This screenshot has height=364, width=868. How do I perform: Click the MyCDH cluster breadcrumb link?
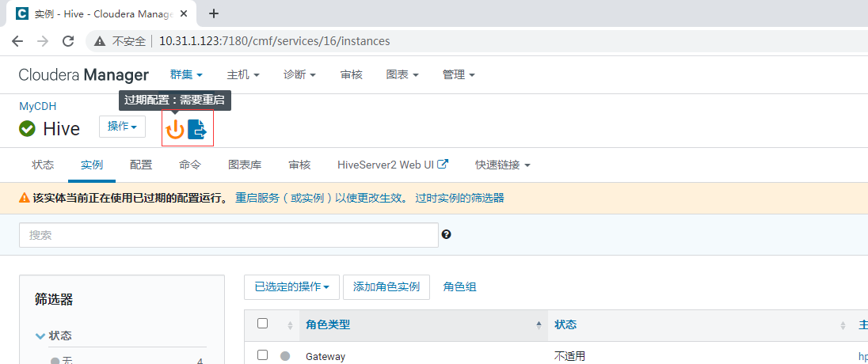click(38, 107)
